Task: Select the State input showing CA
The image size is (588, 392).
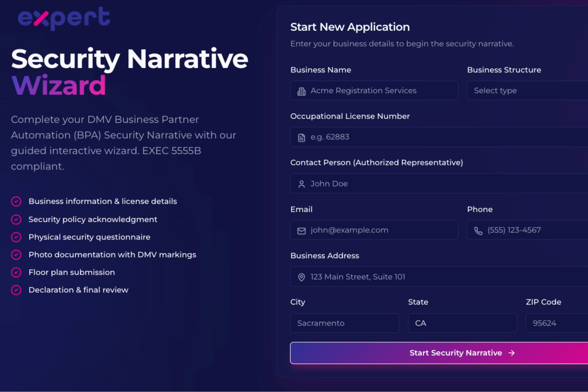Action: [462, 323]
